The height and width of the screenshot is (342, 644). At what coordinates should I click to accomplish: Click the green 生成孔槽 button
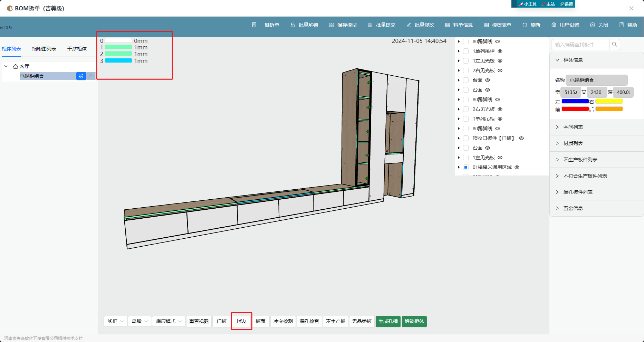[x=388, y=321]
